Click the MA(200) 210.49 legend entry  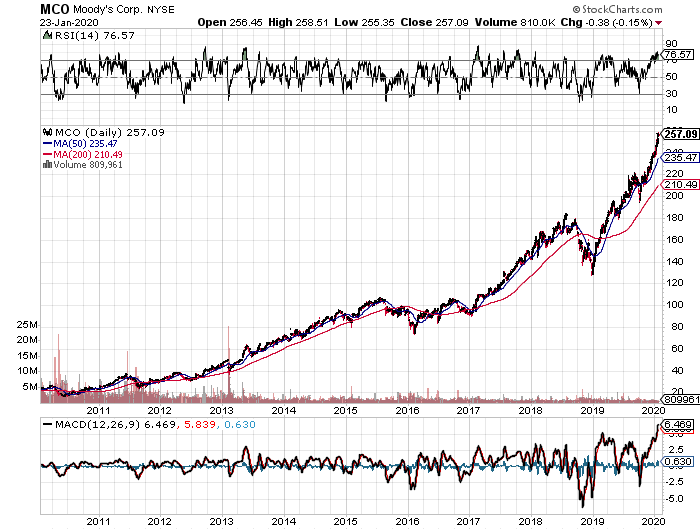point(83,154)
